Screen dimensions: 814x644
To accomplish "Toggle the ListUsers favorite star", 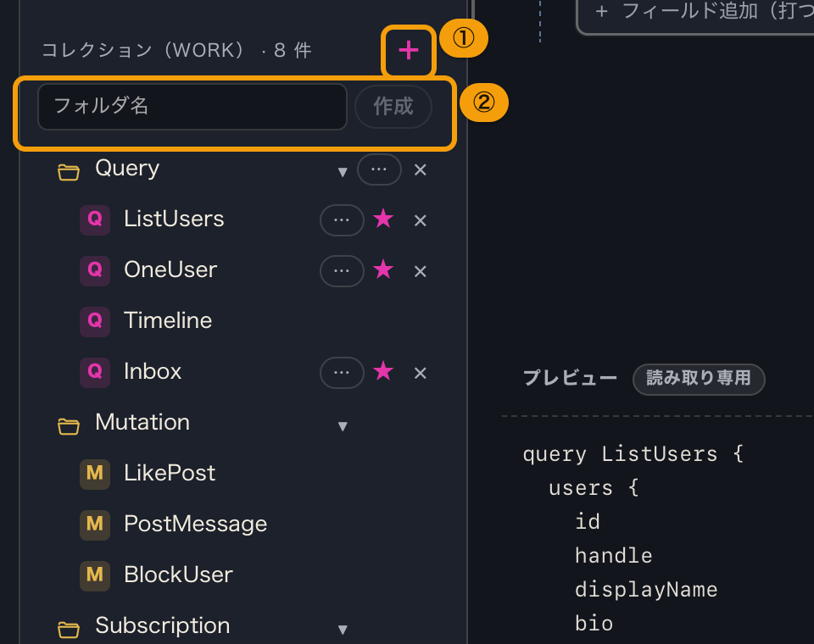I will tap(383, 219).
